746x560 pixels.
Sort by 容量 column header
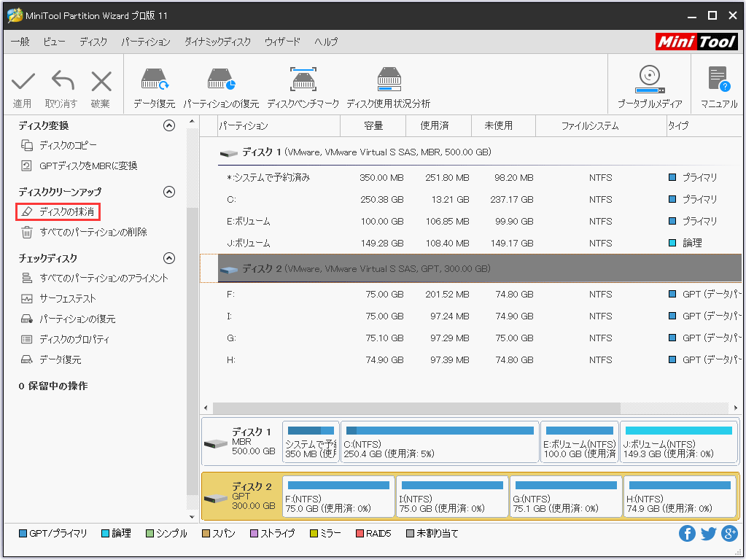(373, 125)
